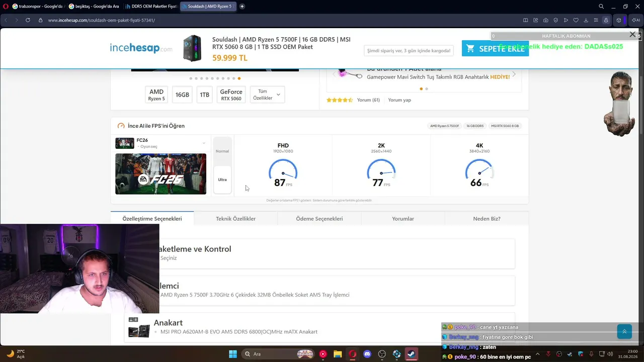
Task: Click the 16 GB DDR5 tag chip
Action: [475, 126]
